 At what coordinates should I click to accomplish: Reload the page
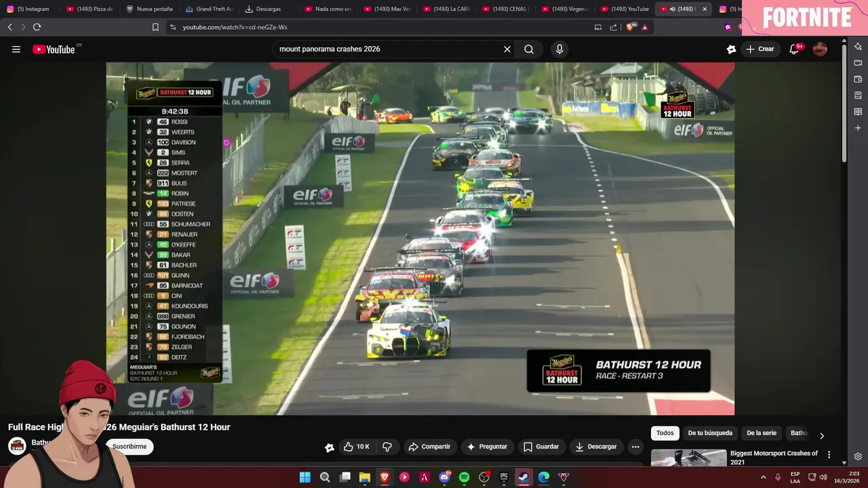point(37,27)
